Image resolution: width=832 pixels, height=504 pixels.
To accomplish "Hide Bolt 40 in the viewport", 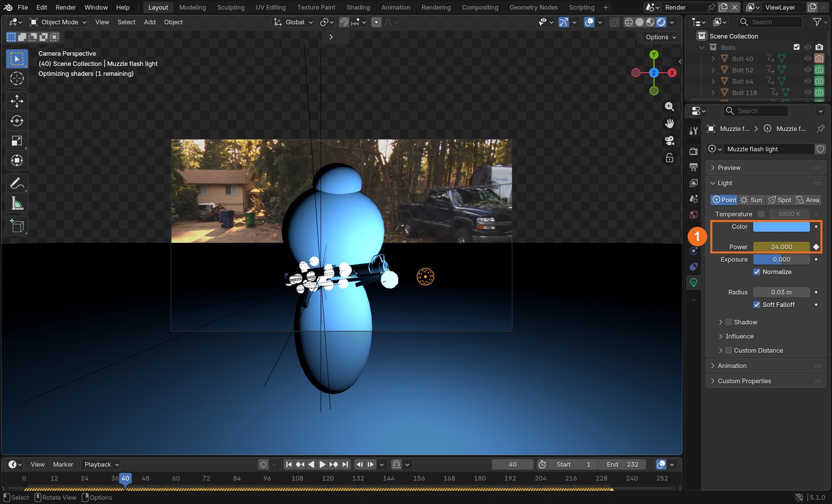I will click(x=808, y=59).
